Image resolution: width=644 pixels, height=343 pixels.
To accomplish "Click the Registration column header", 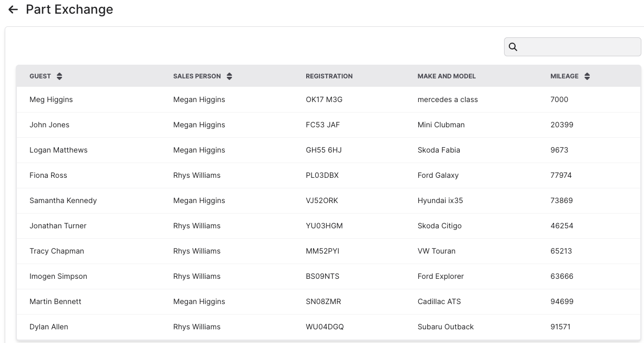I will pos(329,76).
